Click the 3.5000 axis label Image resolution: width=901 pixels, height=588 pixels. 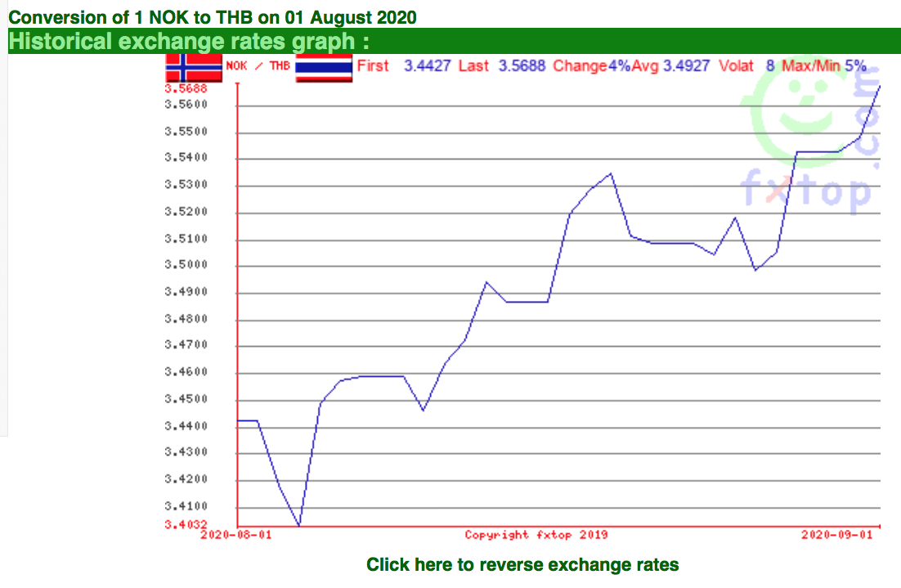click(186, 265)
